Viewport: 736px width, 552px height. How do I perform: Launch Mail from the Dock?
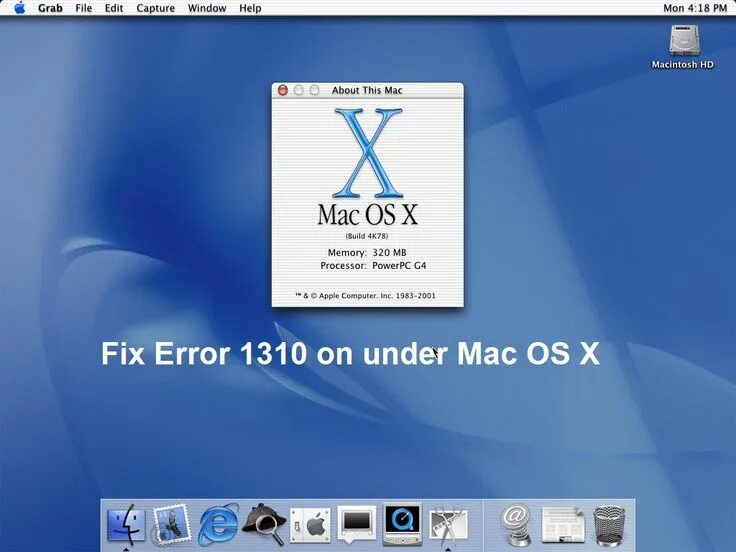click(171, 524)
